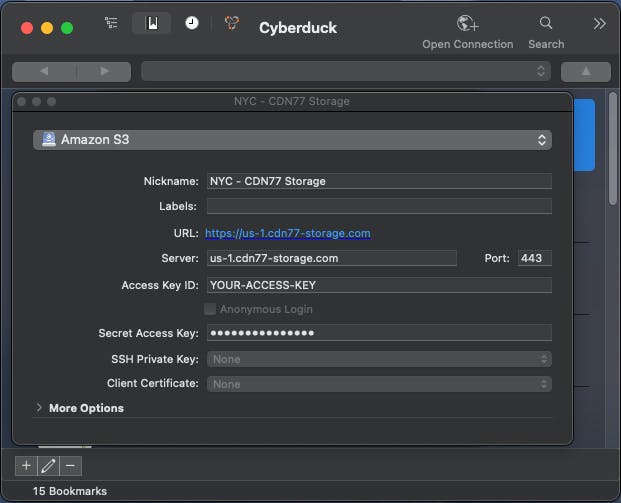
Task: Open the History view clock icon
Action: [192, 23]
